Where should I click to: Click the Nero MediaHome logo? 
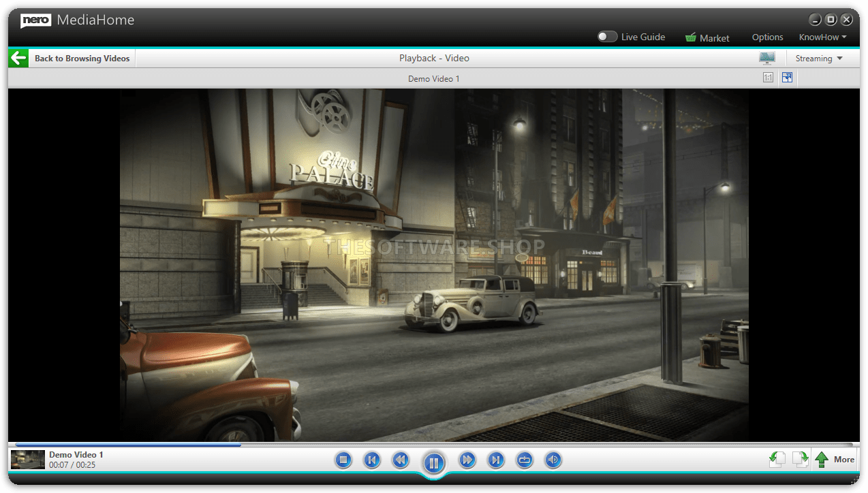pos(78,20)
